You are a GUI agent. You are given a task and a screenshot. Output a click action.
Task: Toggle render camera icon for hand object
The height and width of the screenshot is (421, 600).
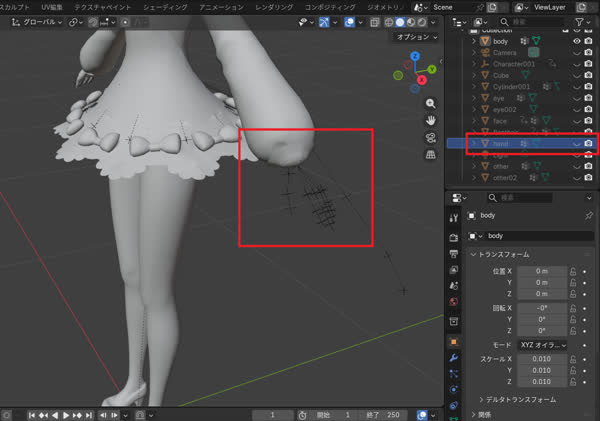tap(589, 144)
